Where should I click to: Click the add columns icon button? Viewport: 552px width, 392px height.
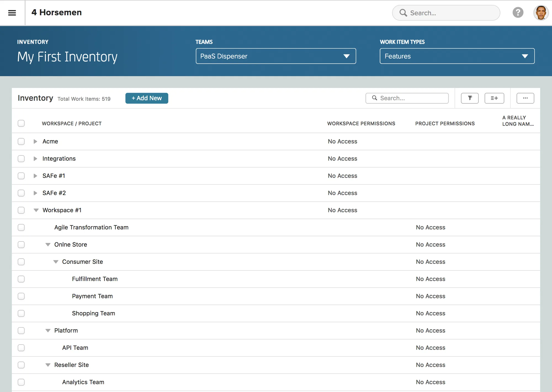tap(494, 98)
